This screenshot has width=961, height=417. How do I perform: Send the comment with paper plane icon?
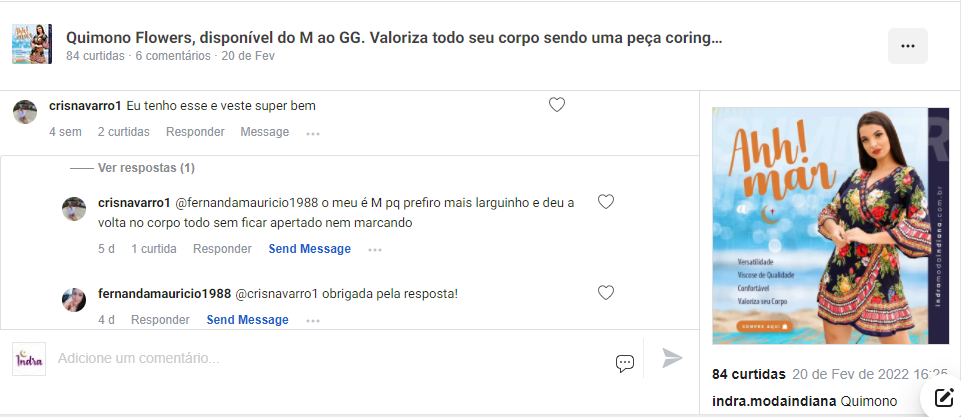(672, 358)
